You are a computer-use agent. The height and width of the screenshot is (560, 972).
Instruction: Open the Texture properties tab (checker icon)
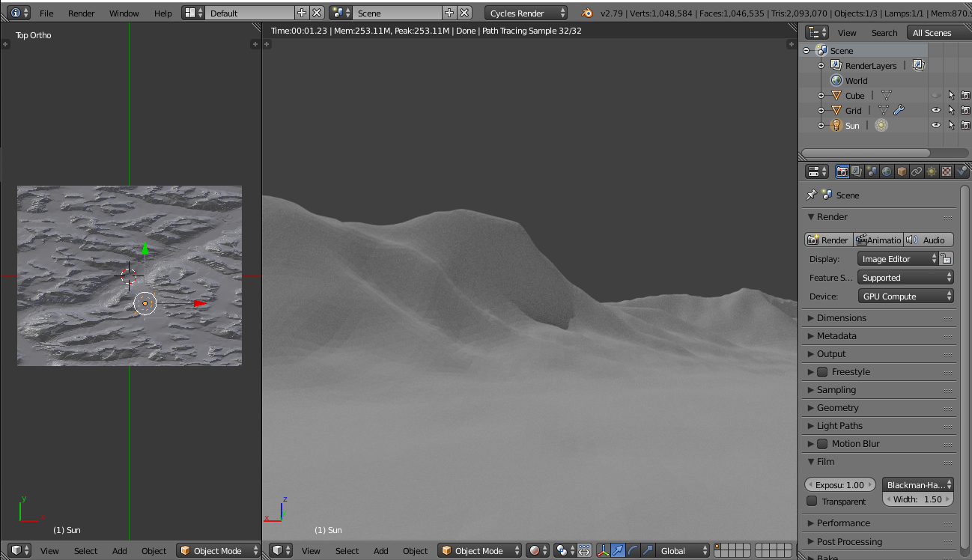point(947,171)
